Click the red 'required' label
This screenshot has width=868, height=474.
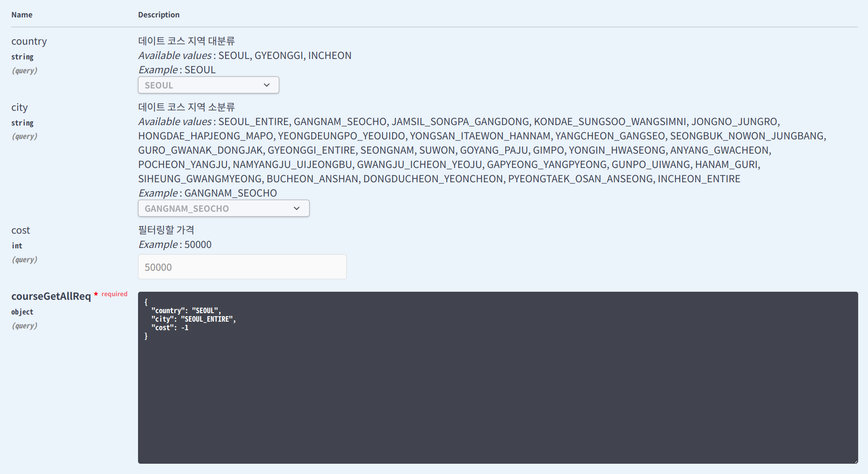[x=114, y=294]
